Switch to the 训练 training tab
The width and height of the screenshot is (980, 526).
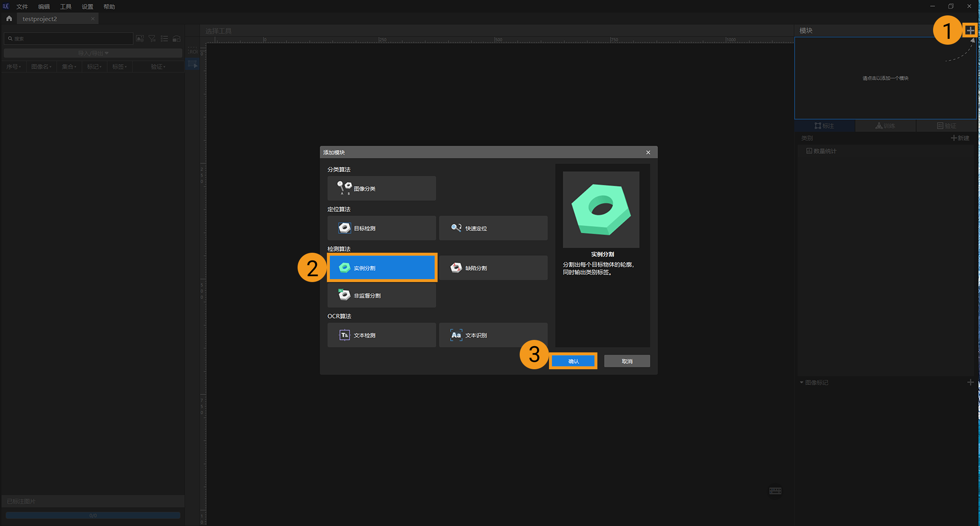[885, 126]
